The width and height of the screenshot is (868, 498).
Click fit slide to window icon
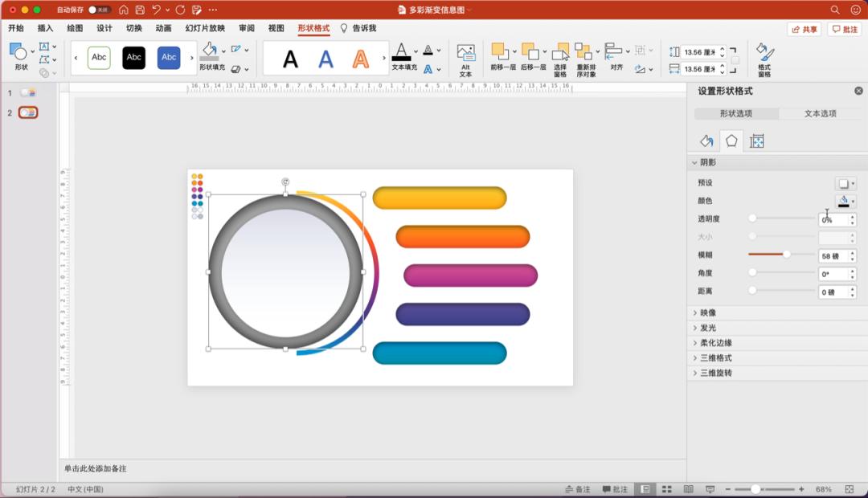[850, 489]
